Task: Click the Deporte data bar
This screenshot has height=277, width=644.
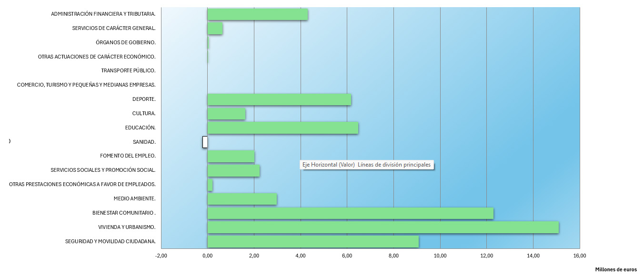Action: click(279, 99)
